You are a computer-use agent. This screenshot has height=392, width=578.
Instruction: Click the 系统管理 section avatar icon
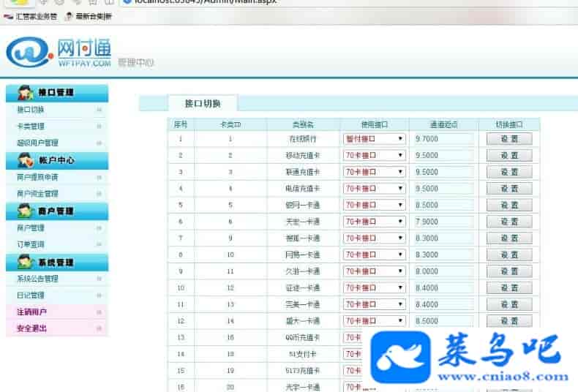coord(26,262)
